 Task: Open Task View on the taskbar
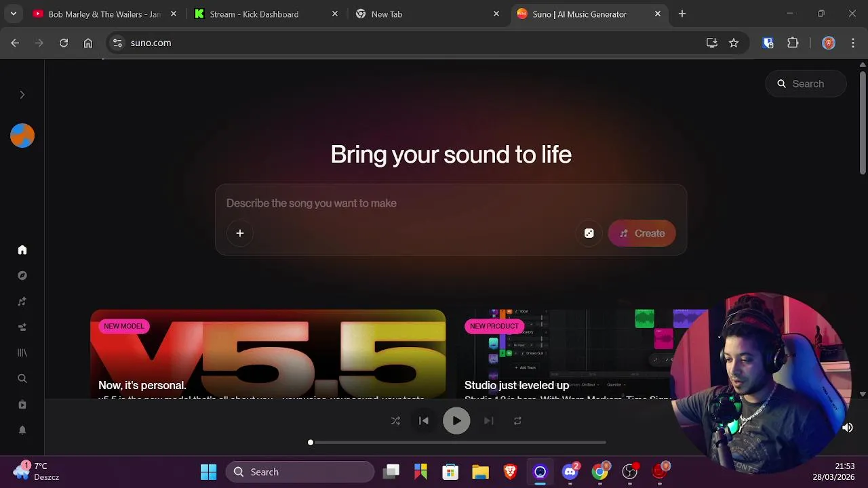click(x=391, y=472)
